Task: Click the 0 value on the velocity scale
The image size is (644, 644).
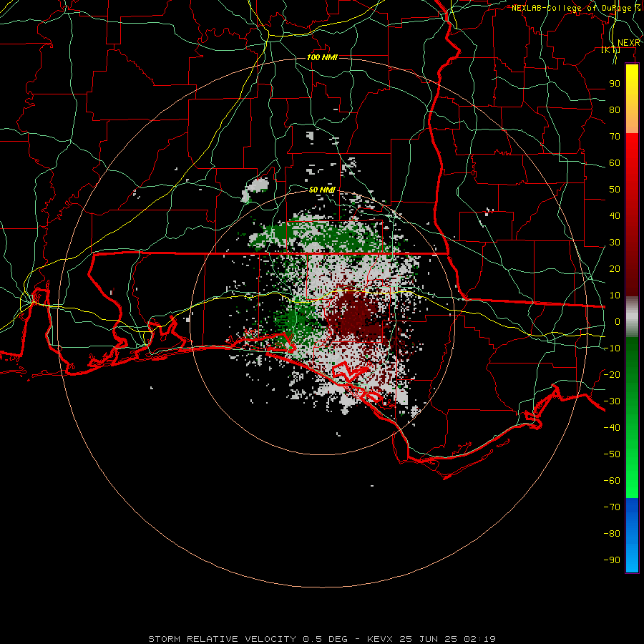Action: (618, 322)
